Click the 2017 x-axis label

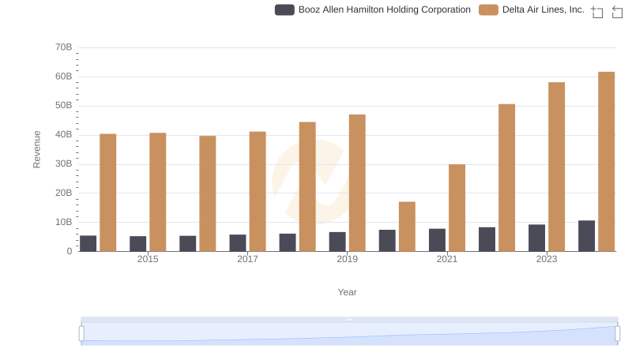coord(247,259)
